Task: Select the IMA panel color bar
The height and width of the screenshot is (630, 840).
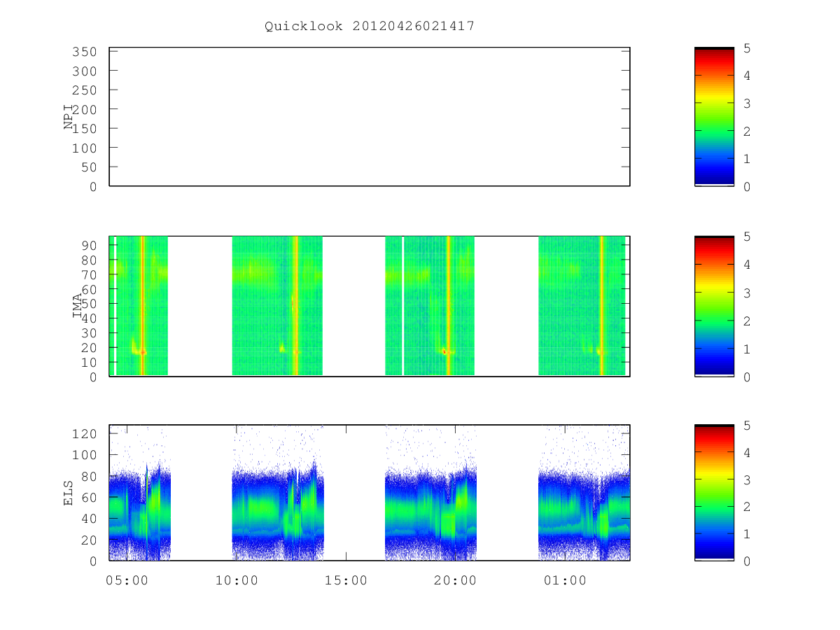Action: (x=714, y=306)
